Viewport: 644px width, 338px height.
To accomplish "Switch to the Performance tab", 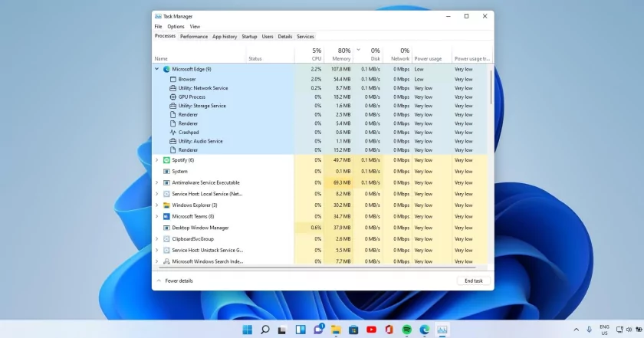I will [x=194, y=36].
